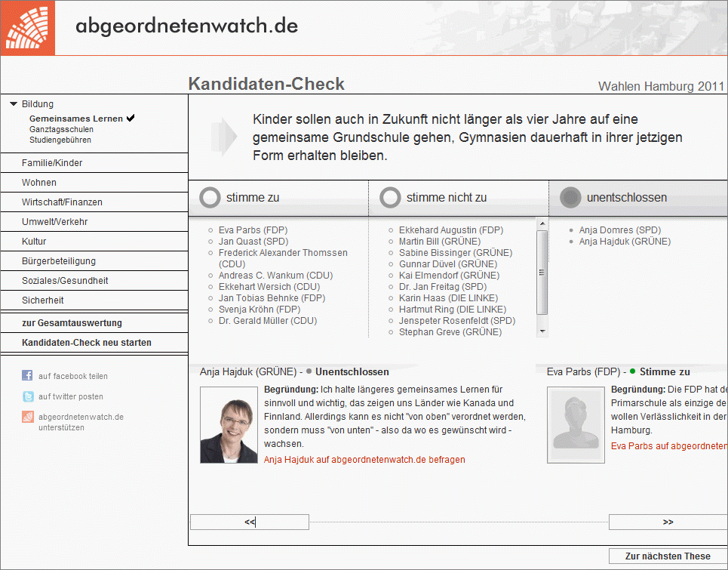The image size is (728, 570).
Task: Open the Wirtschaft/Finanzen category
Action: tap(94, 202)
